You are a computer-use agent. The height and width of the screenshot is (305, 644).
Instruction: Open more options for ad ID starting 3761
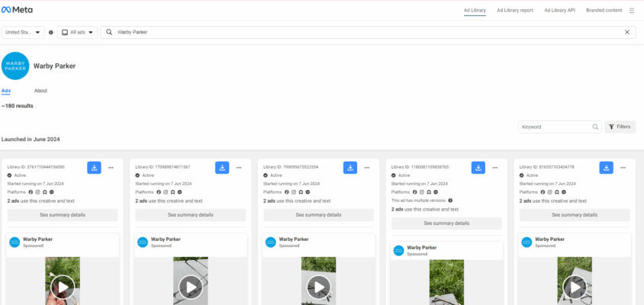tap(111, 168)
